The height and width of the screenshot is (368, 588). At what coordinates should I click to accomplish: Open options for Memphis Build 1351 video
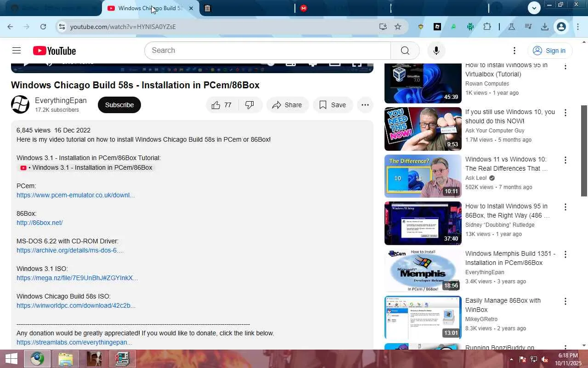565,254
